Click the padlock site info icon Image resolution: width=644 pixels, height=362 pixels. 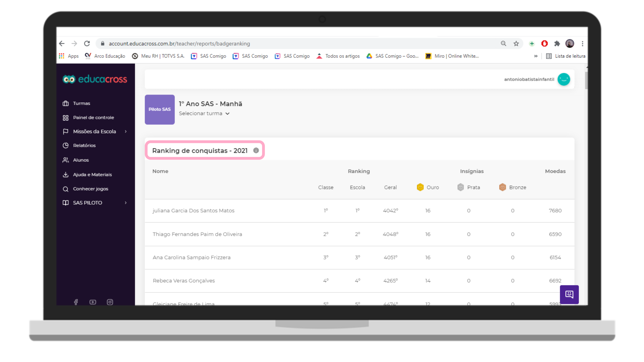(x=103, y=43)
